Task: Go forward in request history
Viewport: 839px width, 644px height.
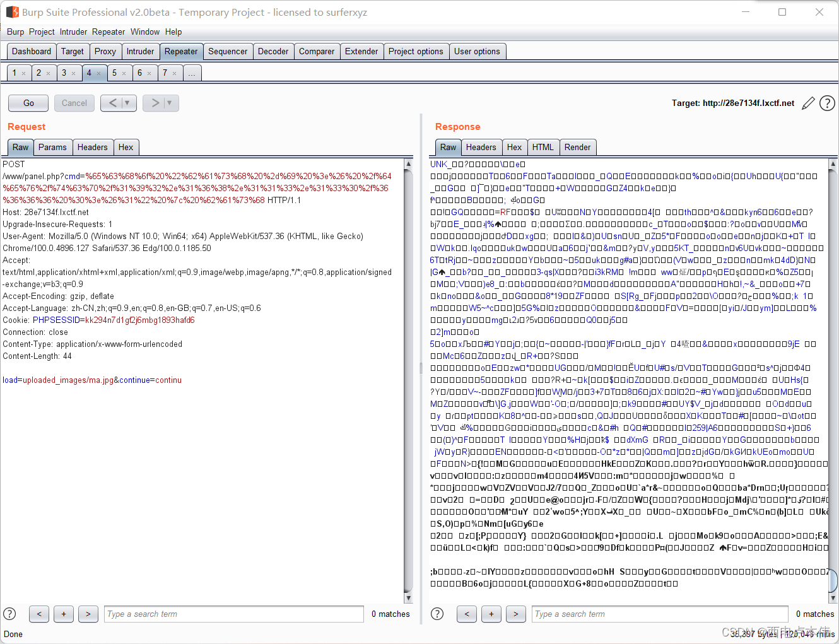Action: pos(155,103)
